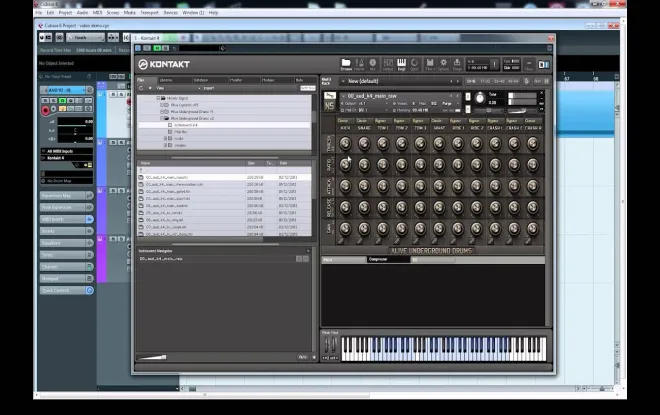
Task: Select the 17-32 rack page button
Action: click(485, 81)
